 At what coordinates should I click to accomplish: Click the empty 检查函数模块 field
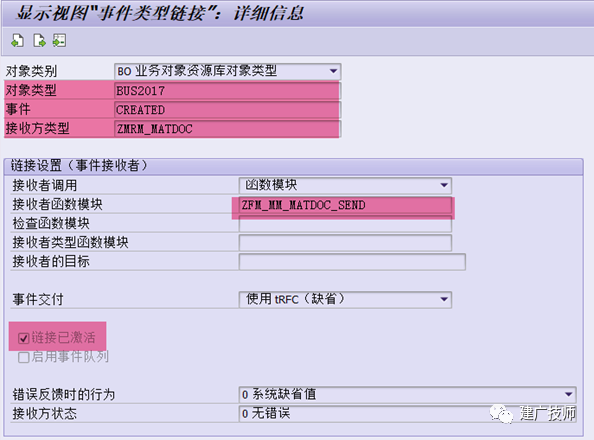point(345,224)
